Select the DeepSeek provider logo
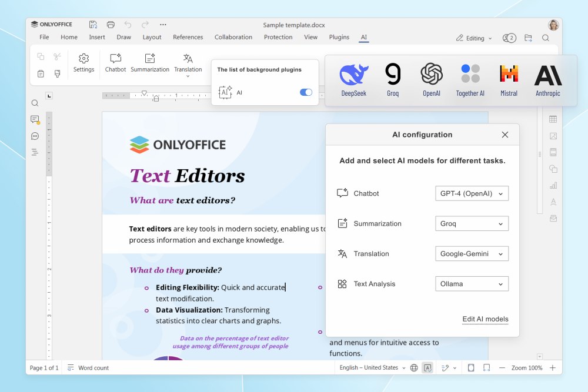Image resolution: width=588 pixels, height=392 pixels. [353, 80]
